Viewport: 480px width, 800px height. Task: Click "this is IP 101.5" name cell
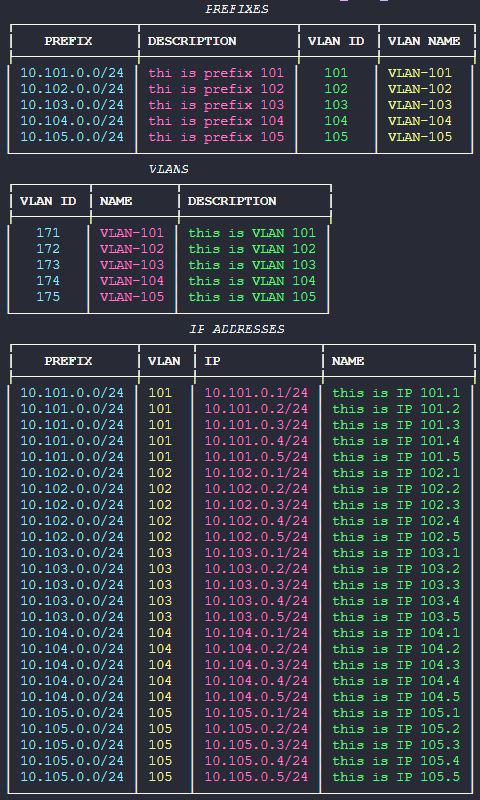pos(396,457)
